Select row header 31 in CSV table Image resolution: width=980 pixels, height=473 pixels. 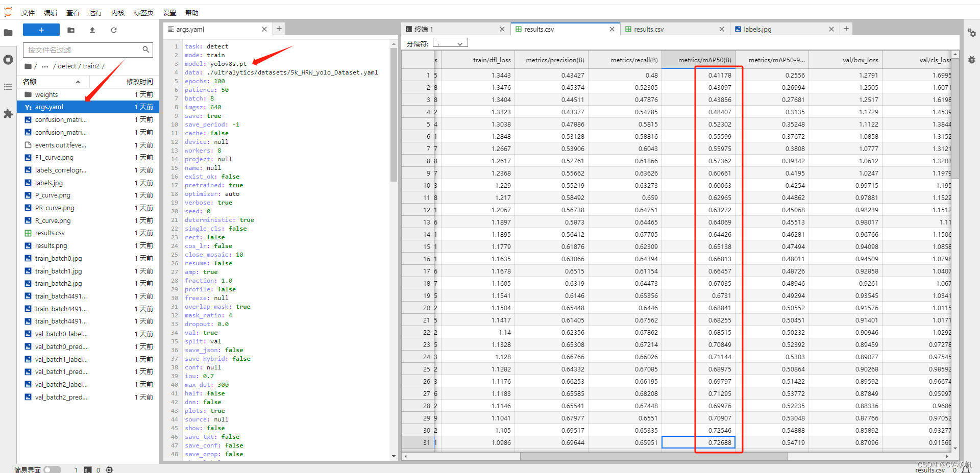click(418, 443)
